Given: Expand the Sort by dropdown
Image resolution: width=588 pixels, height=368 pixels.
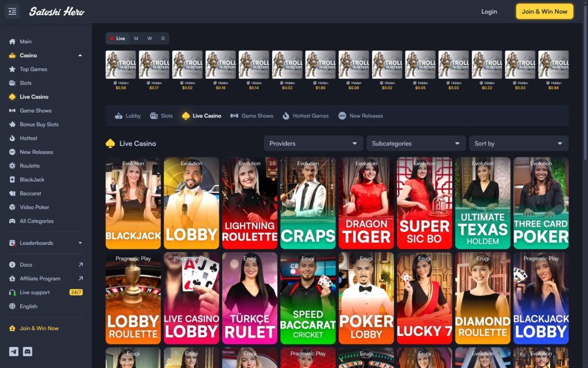Looking at the screenshot, I should 518,143.
